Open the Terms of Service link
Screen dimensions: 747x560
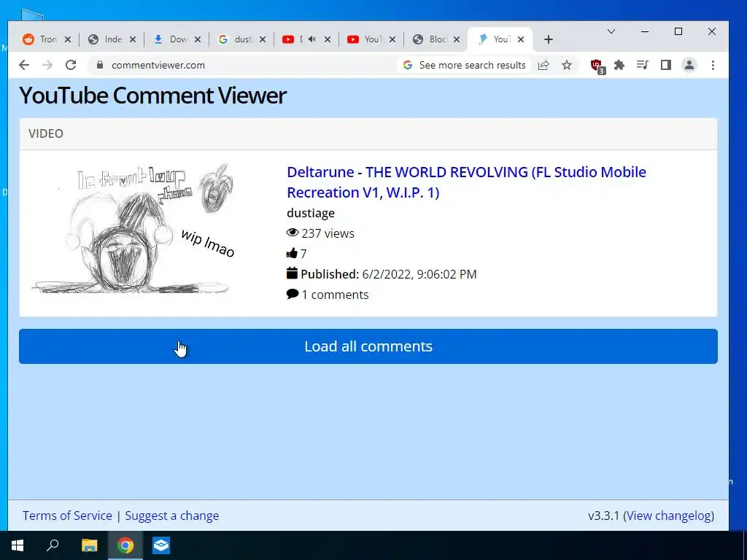tap(67, 516)
